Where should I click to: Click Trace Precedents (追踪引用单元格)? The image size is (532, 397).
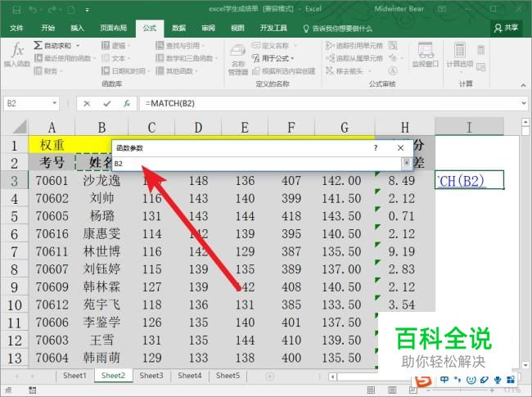[x=354, y=46]
